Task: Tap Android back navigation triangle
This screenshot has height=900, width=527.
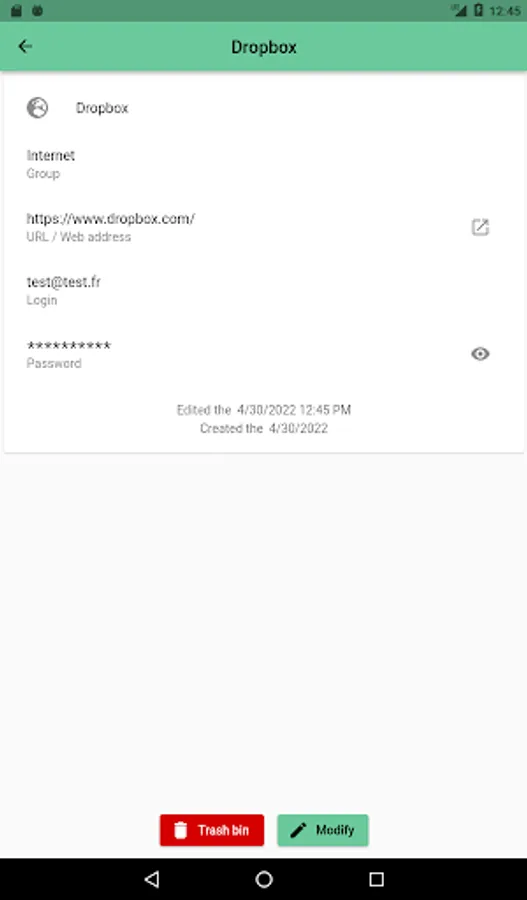Action: [x=152, y=879]
